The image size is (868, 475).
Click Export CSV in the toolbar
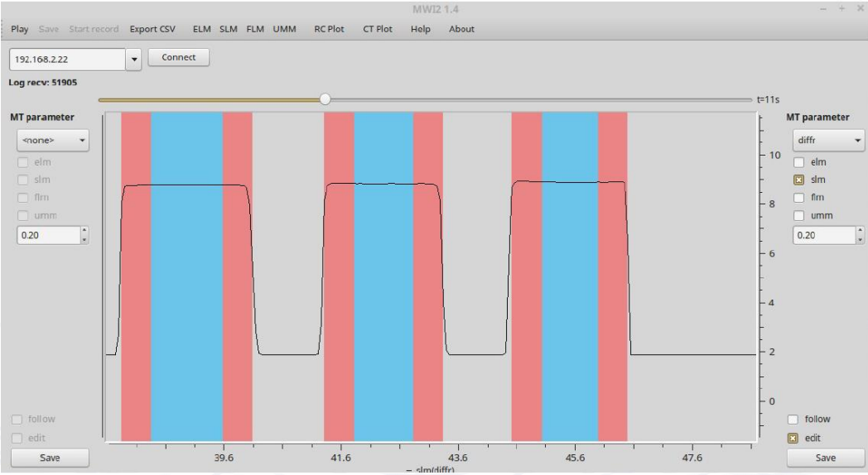point(152,29)
